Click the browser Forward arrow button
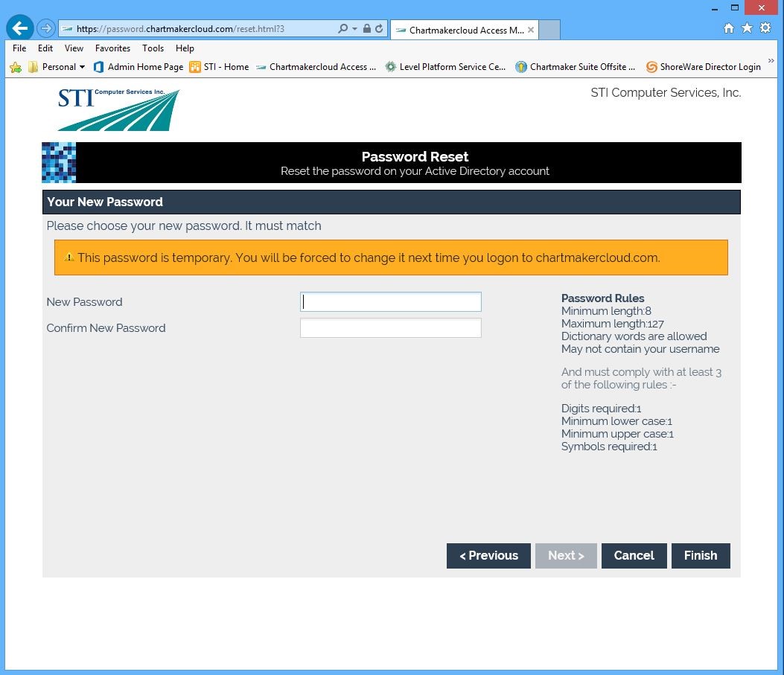The height and width of the screenshot is (675, 784). coord(46,28)
